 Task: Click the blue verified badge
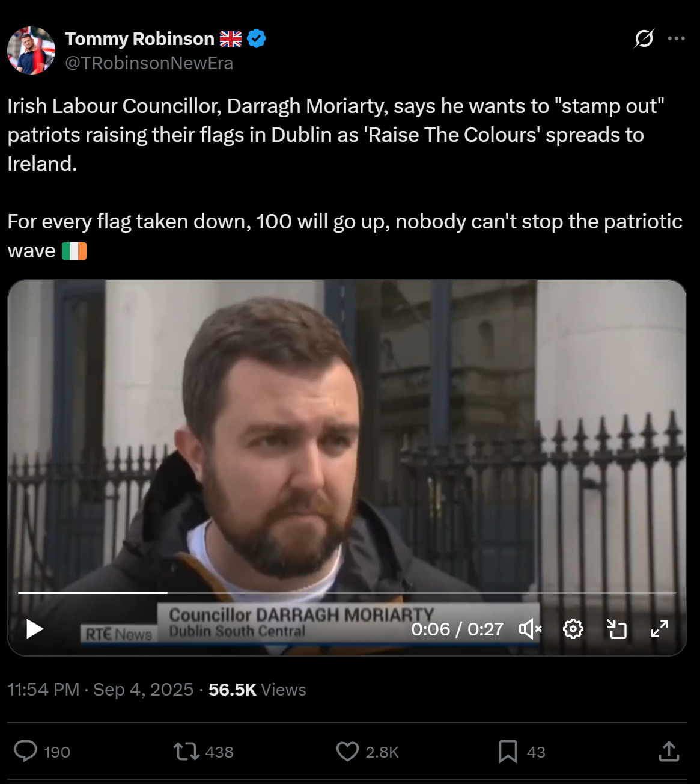click(257, 39)
